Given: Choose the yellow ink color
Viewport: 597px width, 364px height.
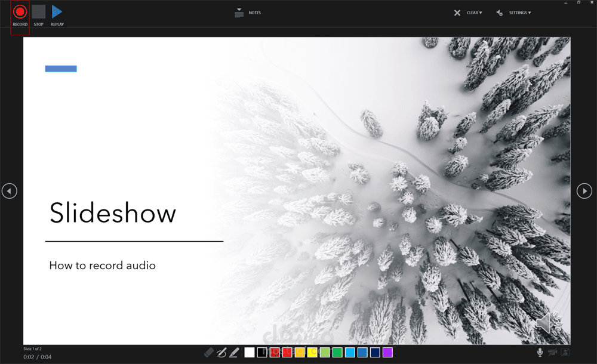Looking at the screenshot, I should tap(312, 353).
